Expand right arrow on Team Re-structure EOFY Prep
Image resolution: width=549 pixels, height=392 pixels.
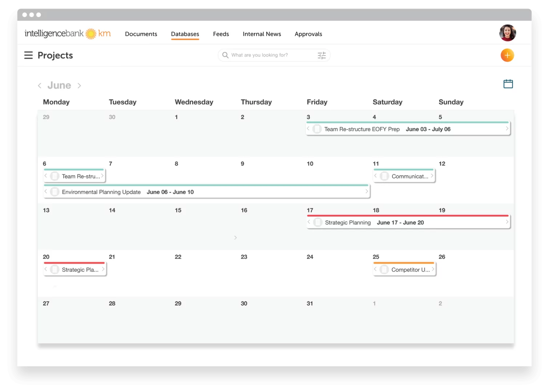click(507, 128)
